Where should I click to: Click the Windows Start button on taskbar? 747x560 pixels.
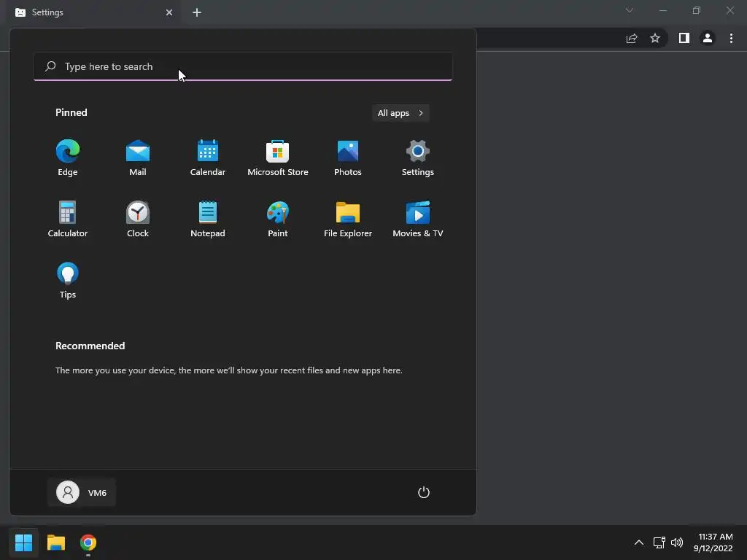[23, 542]
